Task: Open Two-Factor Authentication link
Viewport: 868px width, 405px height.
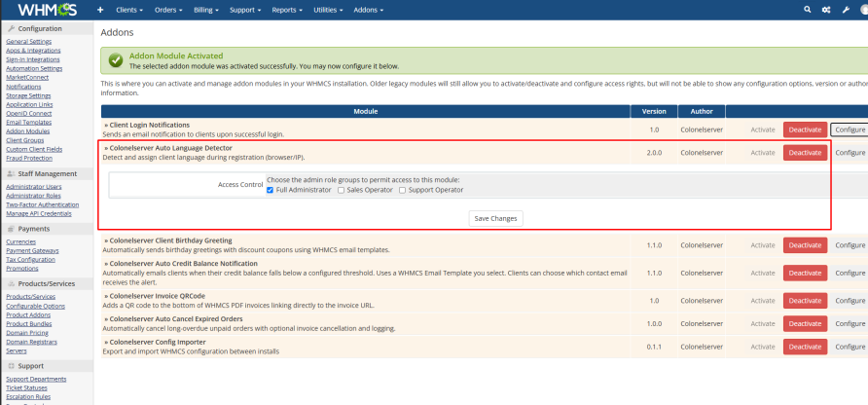Action: 43,204
